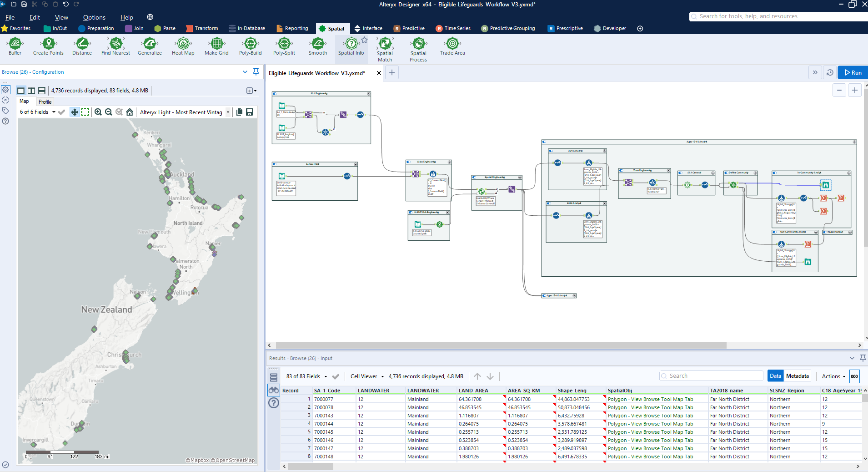Save the map image to file
This screenshot has height=472, width=868.
(250, 112)
